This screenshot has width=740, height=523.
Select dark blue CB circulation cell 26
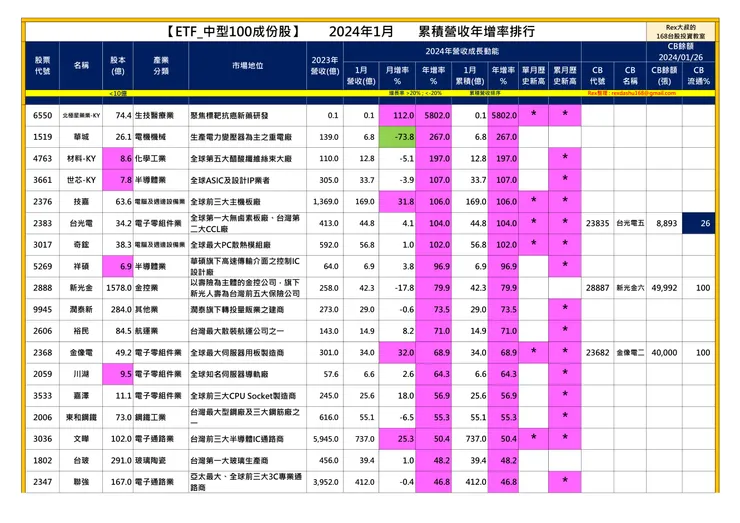[699, 223]
